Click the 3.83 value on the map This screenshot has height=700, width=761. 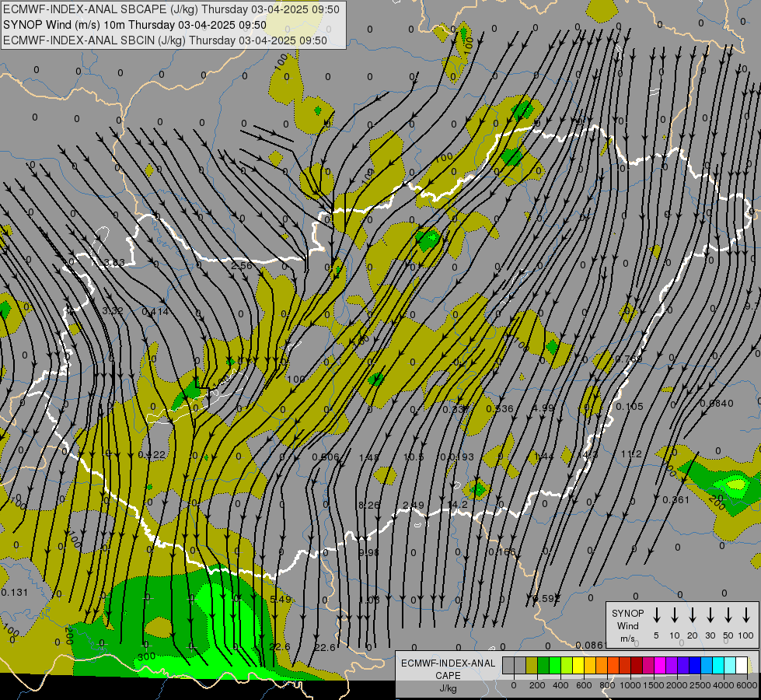[x=114, y=263]
